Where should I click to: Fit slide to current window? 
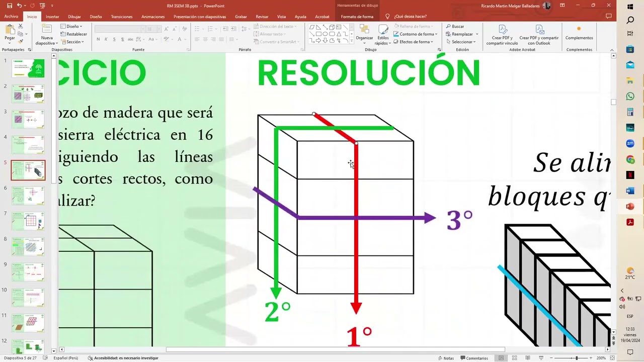(611, 358)
